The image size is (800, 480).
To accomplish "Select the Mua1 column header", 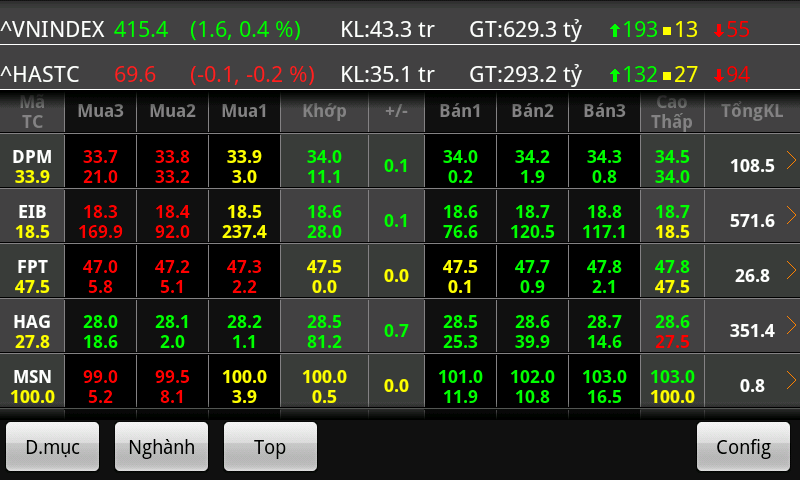I will [244, 111].
